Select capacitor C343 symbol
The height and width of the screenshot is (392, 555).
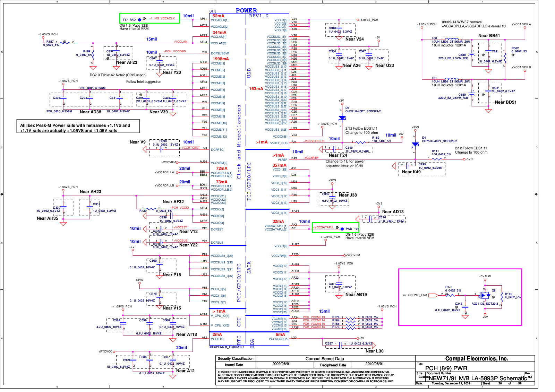point(466,307)
